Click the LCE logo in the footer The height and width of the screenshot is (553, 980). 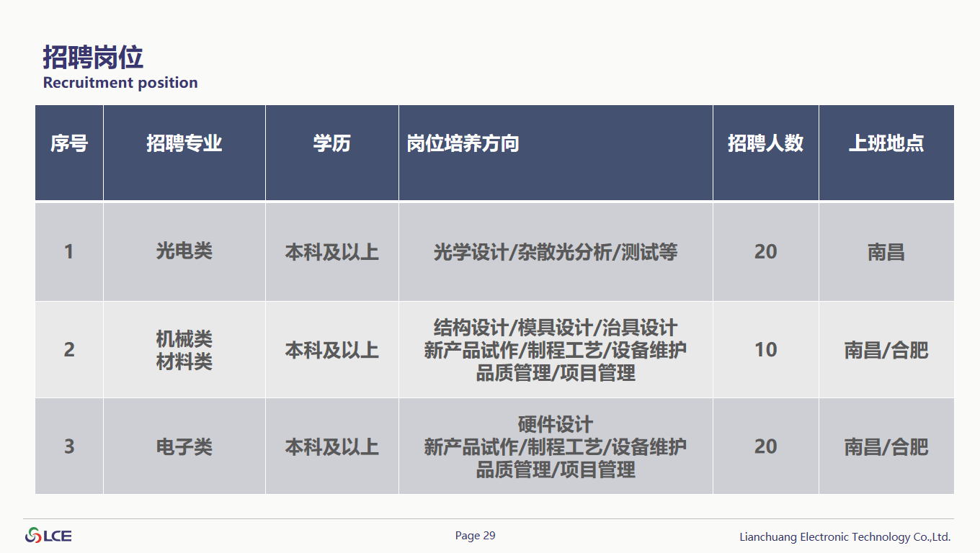(x=48, y=536)
